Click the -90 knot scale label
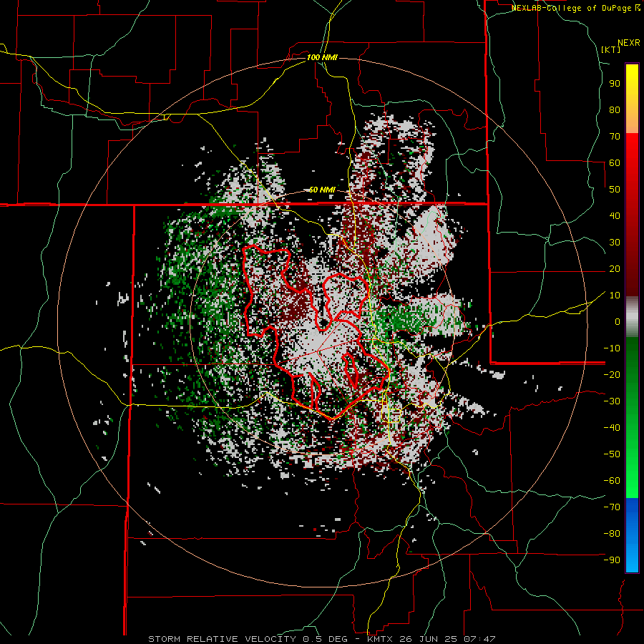The width and height of the screenshot is (644, 644). click(x=612, y=560)
